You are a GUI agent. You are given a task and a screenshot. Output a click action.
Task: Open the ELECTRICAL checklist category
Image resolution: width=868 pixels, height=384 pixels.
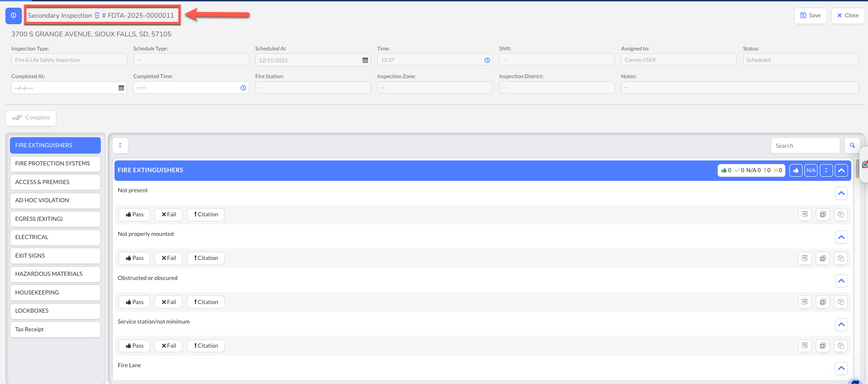pos(55,237)
